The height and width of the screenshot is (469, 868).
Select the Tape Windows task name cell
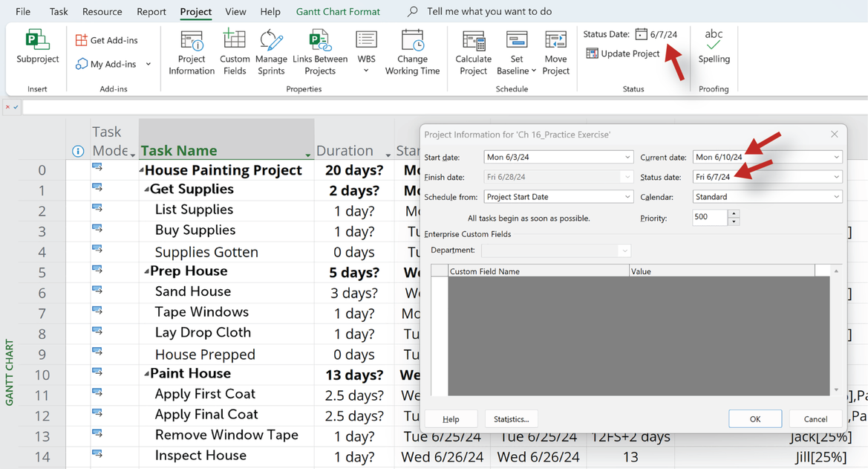226,313
